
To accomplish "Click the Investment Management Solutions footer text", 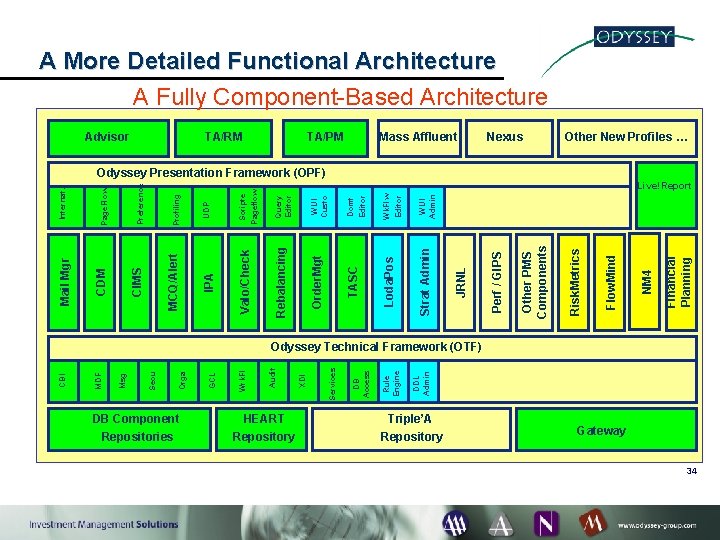I will tap(104, 524).
